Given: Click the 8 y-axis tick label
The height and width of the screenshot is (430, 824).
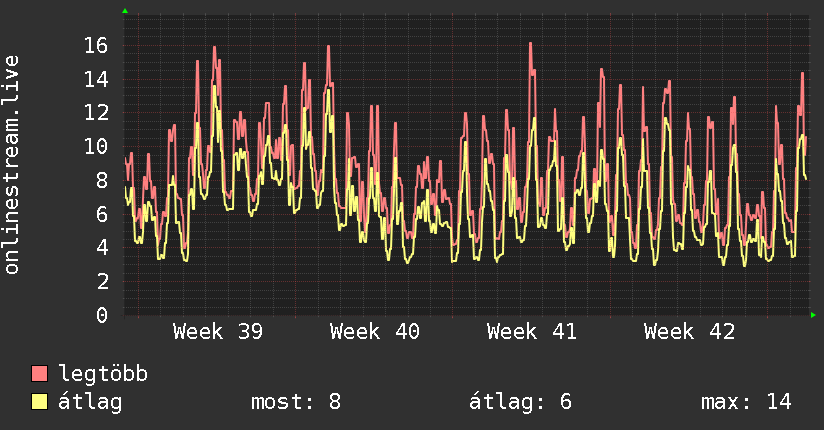Looking at the screenshot, I should click(x=102, y=180).
